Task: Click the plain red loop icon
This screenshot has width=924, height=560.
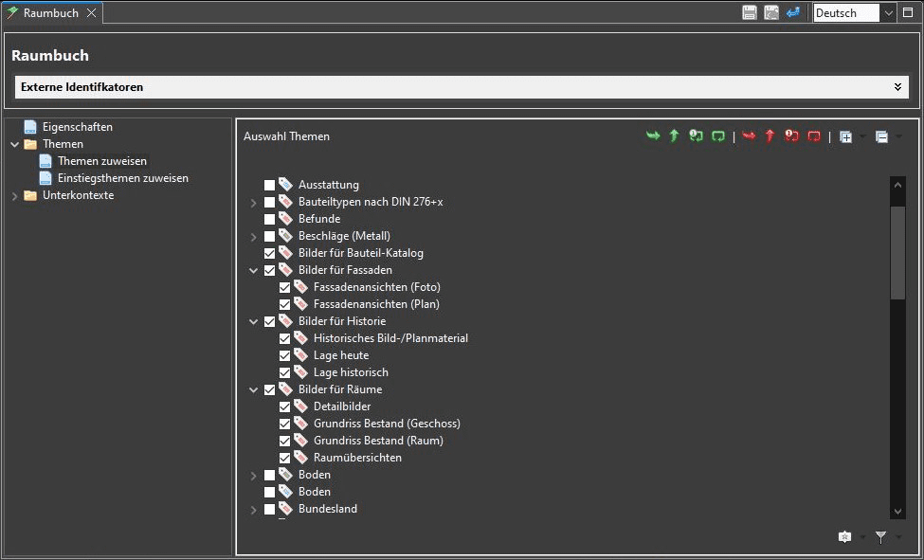Action: 814,136
